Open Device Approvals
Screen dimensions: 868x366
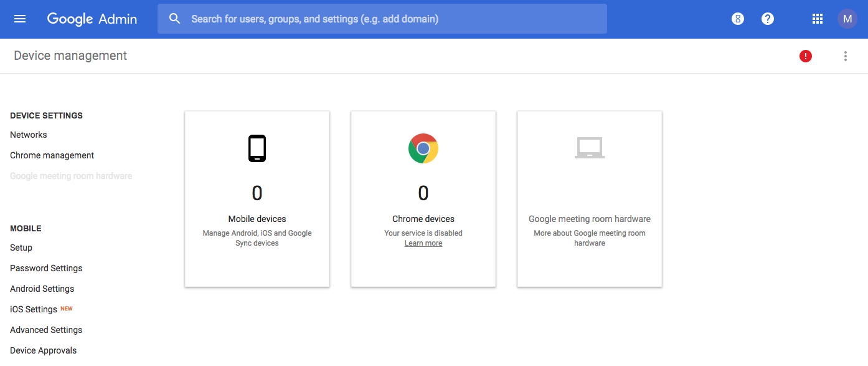pos(44,350)
